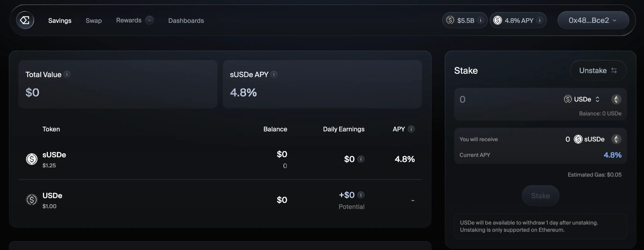The image size is (644, 250).
Task: Click info icon next to APY column header
Action: (411, 129)
